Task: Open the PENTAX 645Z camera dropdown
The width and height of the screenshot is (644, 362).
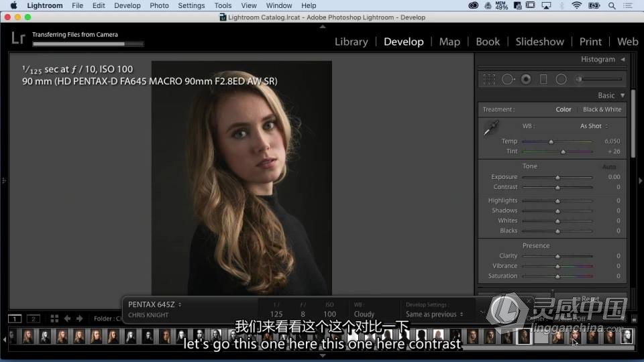Action: (154, 304)
